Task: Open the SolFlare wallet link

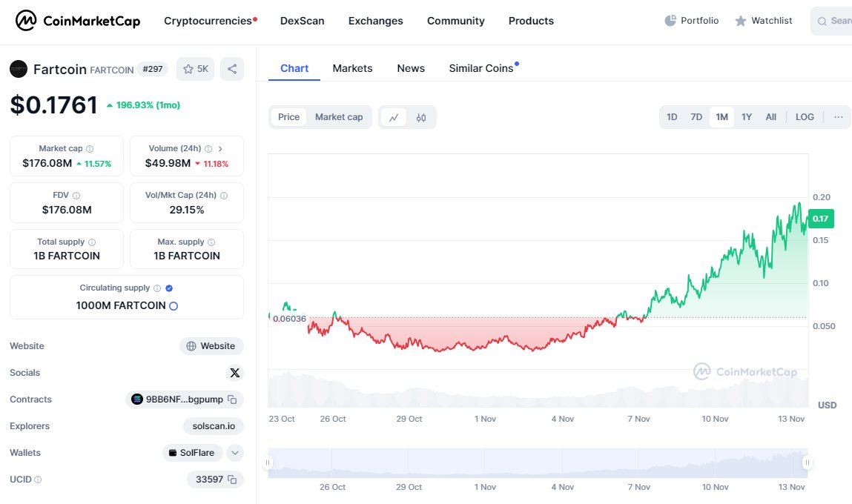Action: 191,452
